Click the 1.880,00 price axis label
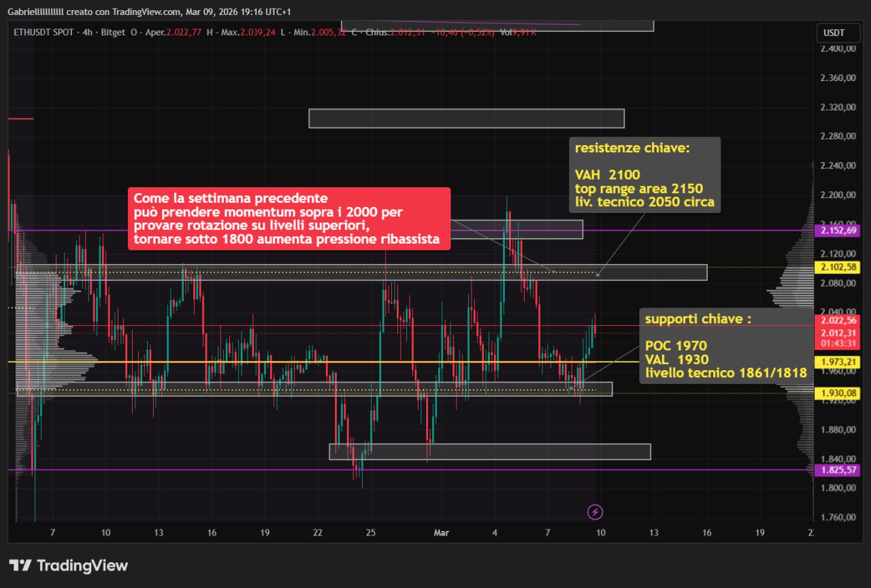871x588 pixels. coord(836,429)
